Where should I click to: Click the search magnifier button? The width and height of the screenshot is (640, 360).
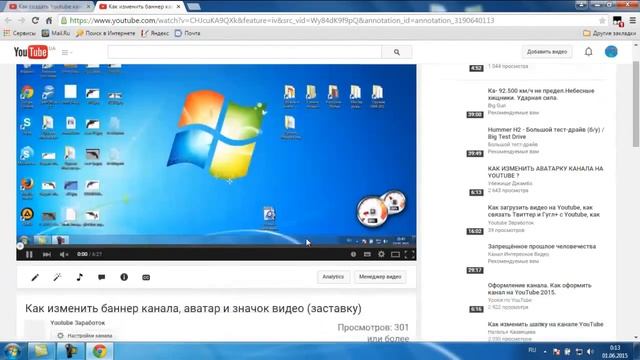[x=397, y=52]
